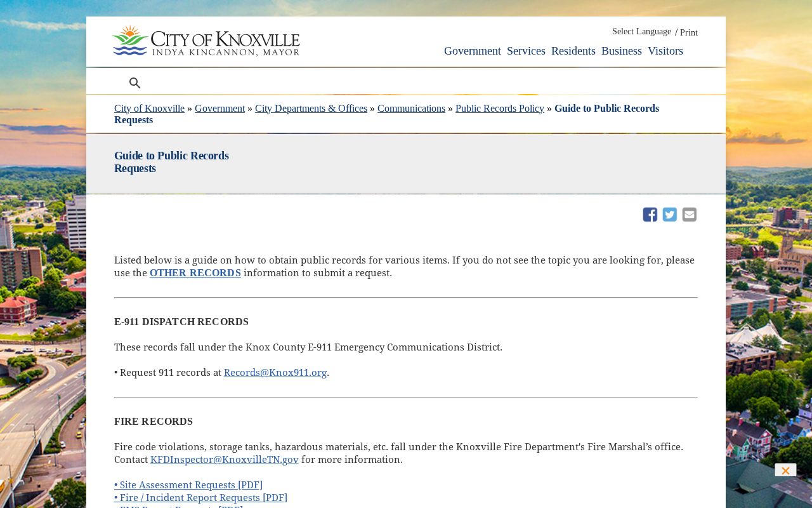Open the Business menu

(x=622, y=51)
